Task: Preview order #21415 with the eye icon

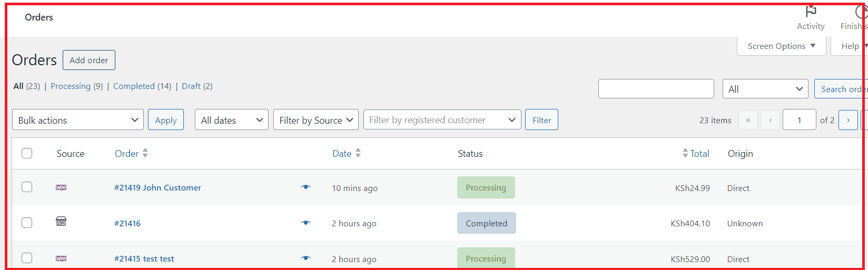Action: click(305, 258)
